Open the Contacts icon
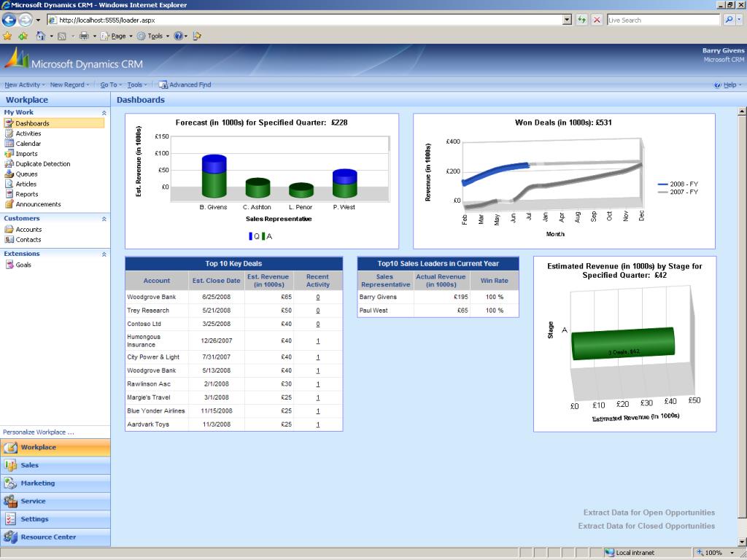 9,239
